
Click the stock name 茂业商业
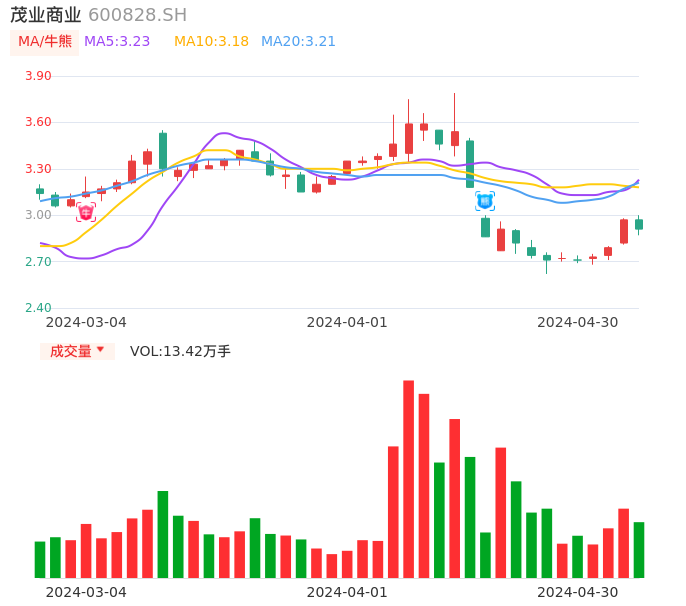click(46, 15)
